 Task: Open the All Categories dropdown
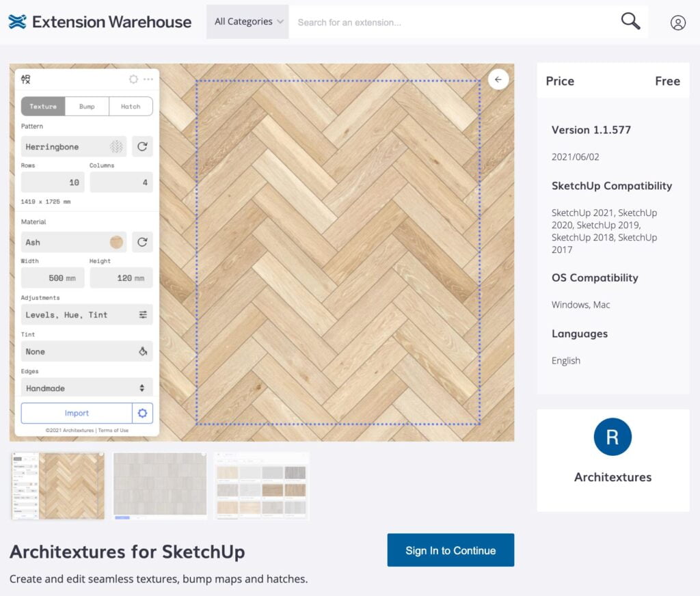[247, 21]
